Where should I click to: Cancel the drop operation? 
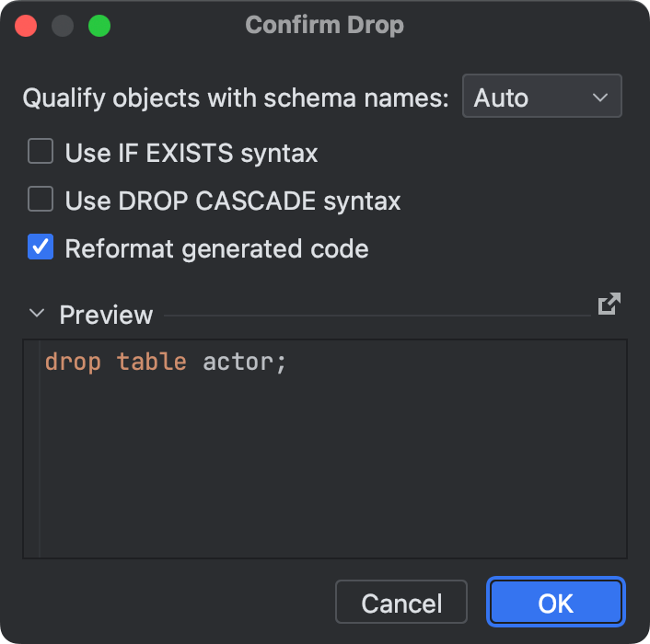(x=401, y=603)
